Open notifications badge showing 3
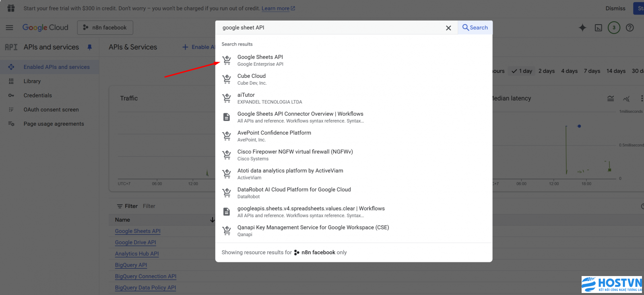 point(614,28)
